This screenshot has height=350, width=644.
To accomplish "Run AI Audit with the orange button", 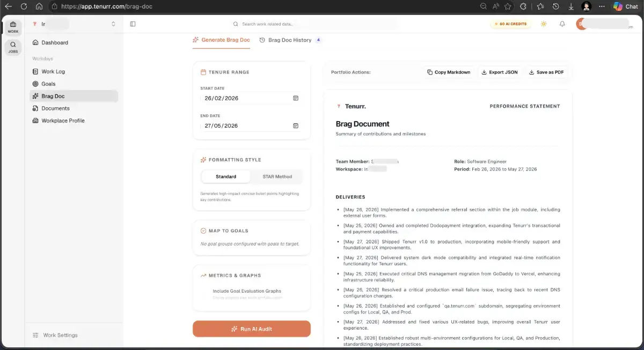I will pos(252,329).
